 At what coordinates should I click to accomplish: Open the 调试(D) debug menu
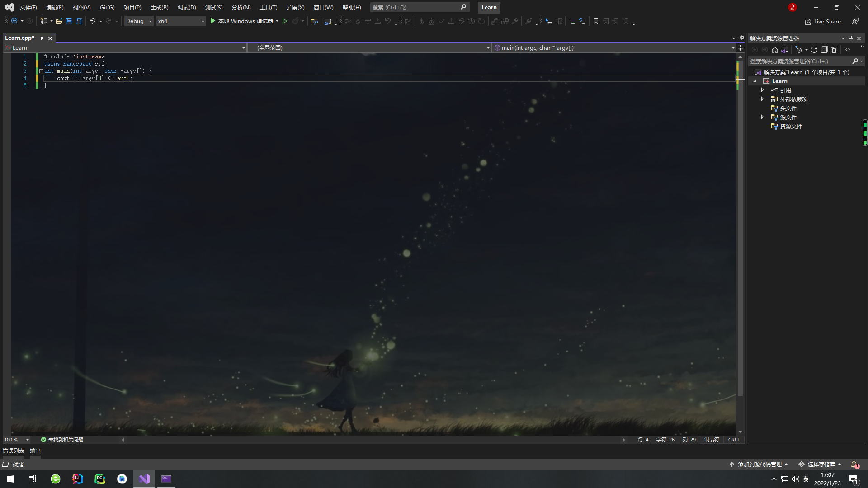(x=187, y=8)
